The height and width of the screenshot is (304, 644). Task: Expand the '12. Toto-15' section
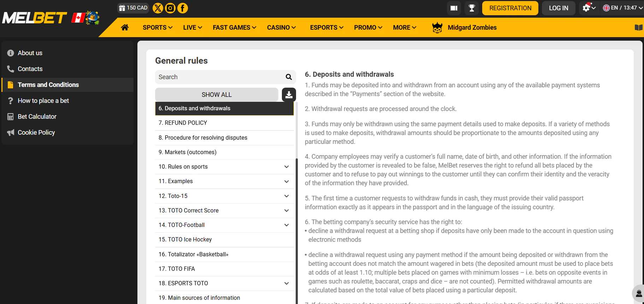(286, 196)
